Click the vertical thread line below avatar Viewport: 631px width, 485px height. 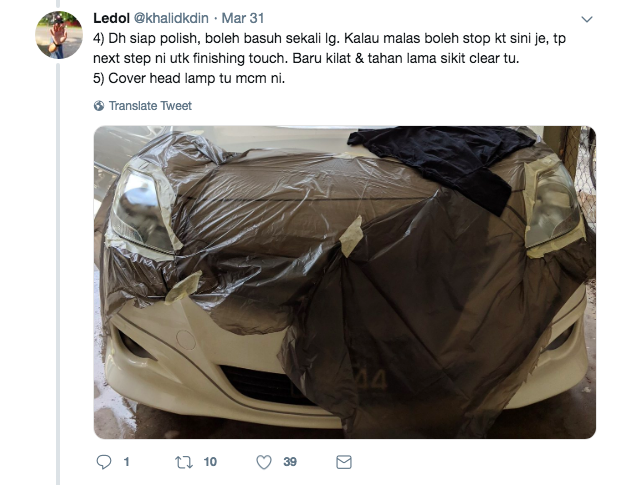click(58, 274)
